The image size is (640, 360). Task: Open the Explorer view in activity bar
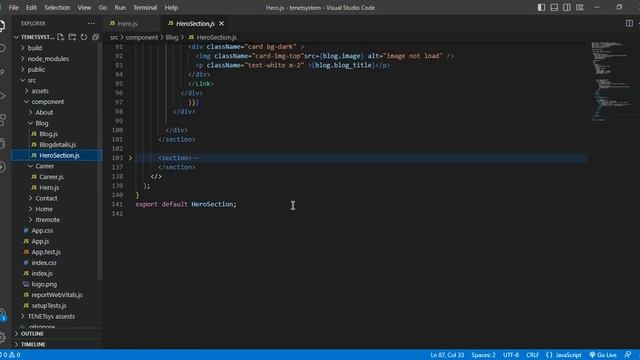[x=2, y=25]
